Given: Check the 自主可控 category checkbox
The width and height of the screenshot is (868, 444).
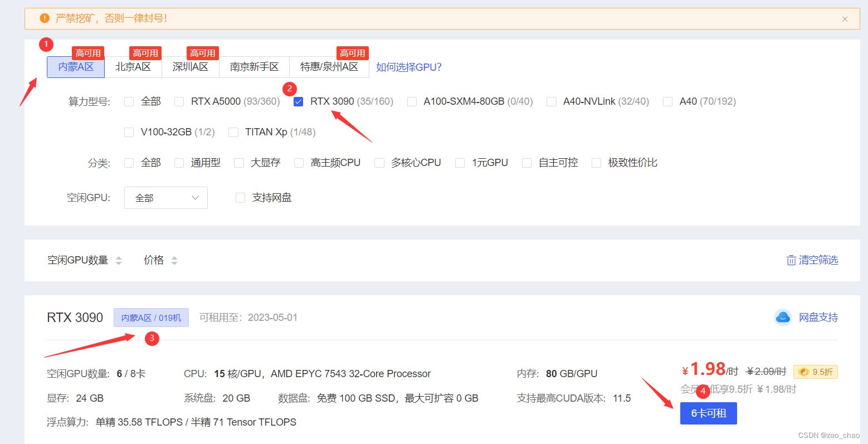Looking at the screenshot, I should pos(527,163).
